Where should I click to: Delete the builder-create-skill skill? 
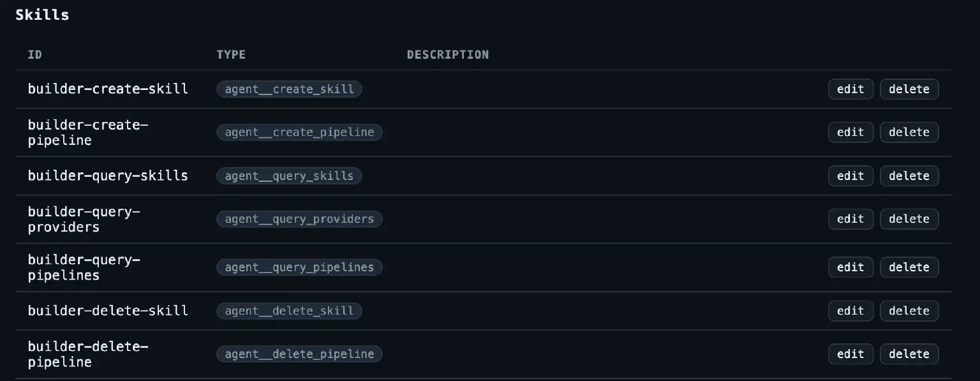pyautogui.click(x=909, y=89)
